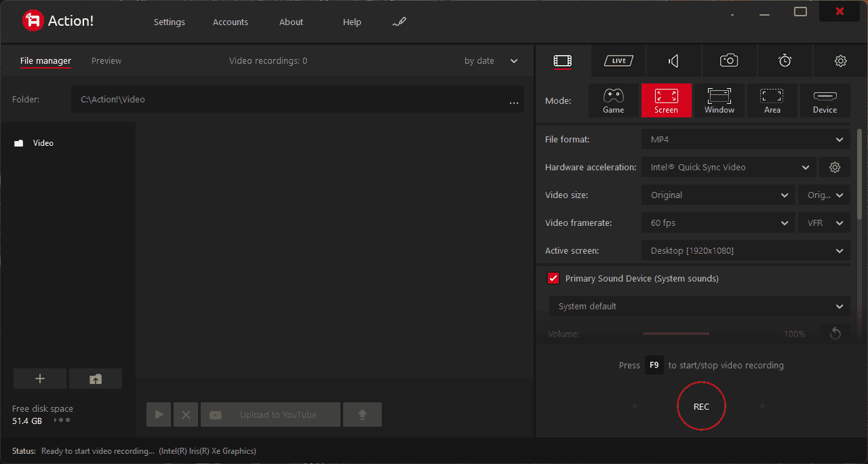Toggle Primary Sound Device checkbox
868x464 pixels.
[x=553, y=278]
